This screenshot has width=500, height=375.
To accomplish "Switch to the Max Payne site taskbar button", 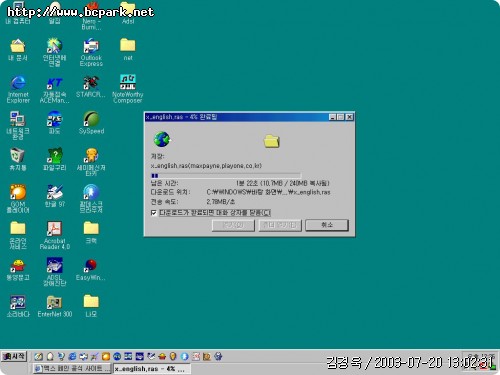I will [x=72, y=369].
